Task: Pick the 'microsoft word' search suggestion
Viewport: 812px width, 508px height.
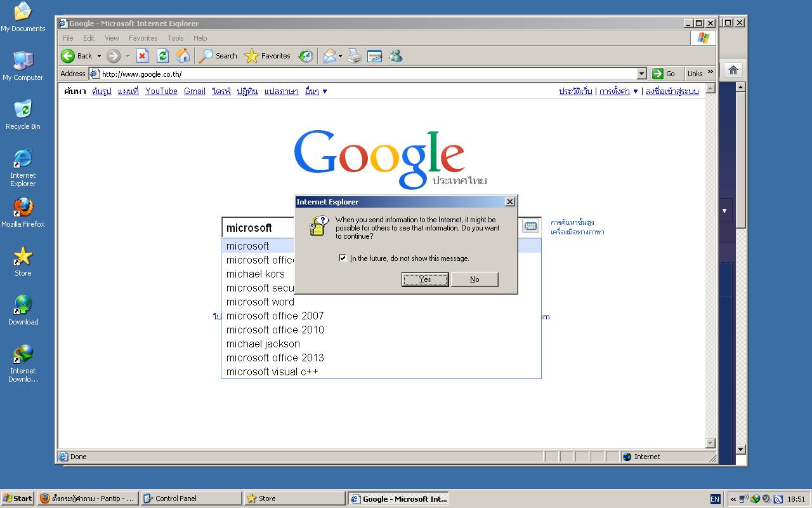Action: [260, 302]
